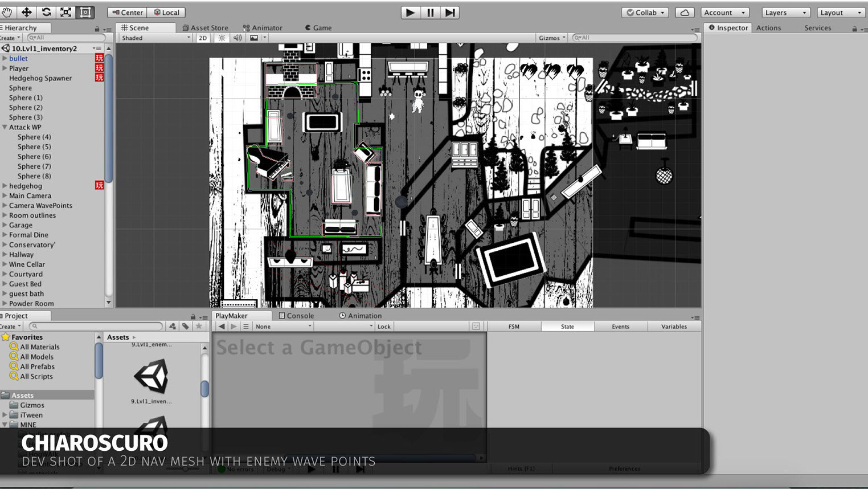Image resolution: width=868 pixels, height=489 pixels.
Task: Toggle 2D view mode in Scene
Action: 203,38
